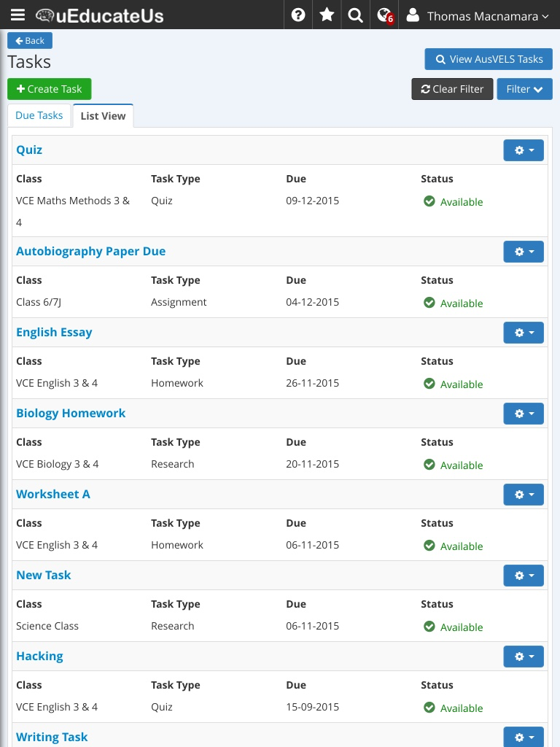Click the user profile avatar icon

(x=413, y=15)
